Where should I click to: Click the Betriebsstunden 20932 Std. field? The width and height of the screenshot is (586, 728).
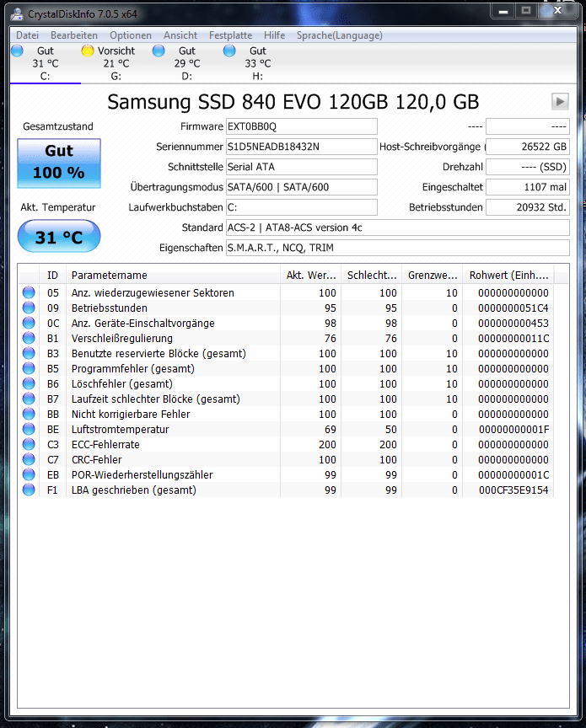[528, 207]
